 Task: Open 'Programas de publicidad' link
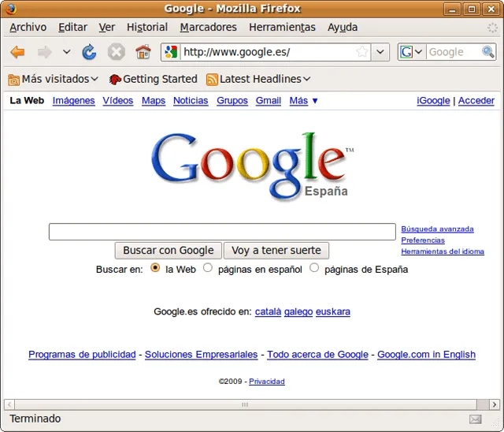[82, 355]
